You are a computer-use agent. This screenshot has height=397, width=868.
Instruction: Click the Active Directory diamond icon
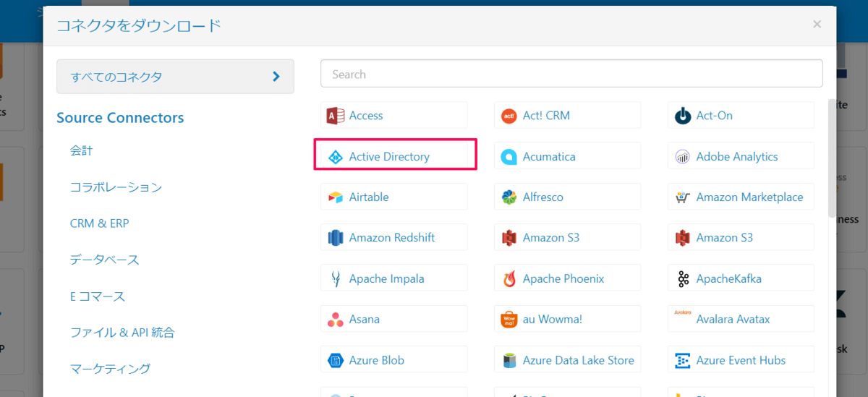tap(335, 157)
